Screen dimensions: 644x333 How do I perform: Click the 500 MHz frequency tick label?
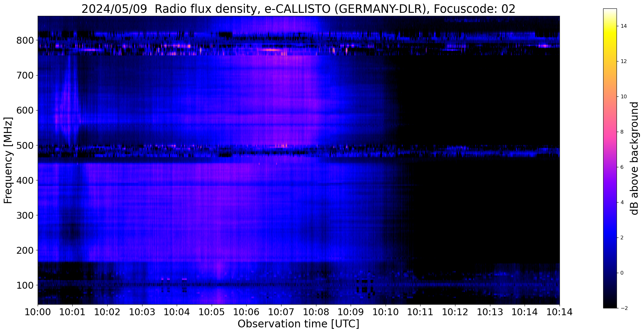(25, 145)
